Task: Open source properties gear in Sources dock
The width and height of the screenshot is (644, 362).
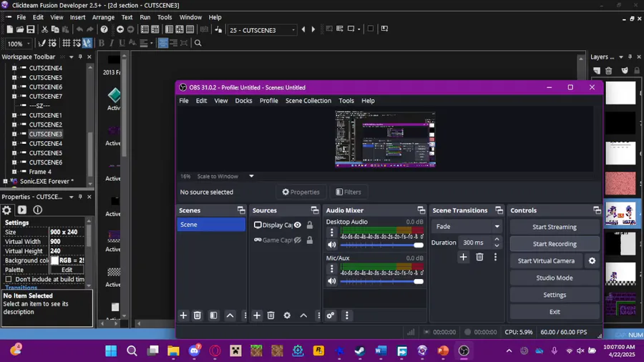Action: (x=287, y=315)
